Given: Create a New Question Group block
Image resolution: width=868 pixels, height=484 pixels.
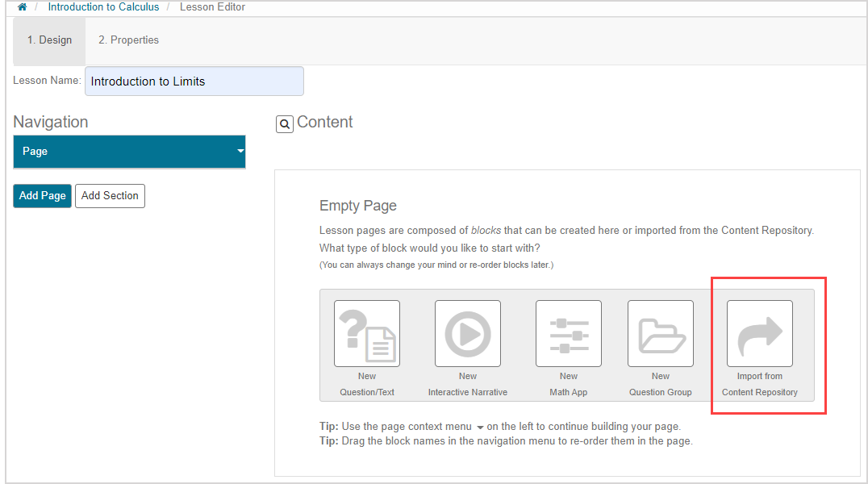Looking at the screenshot, I should [x=661, y=334].
